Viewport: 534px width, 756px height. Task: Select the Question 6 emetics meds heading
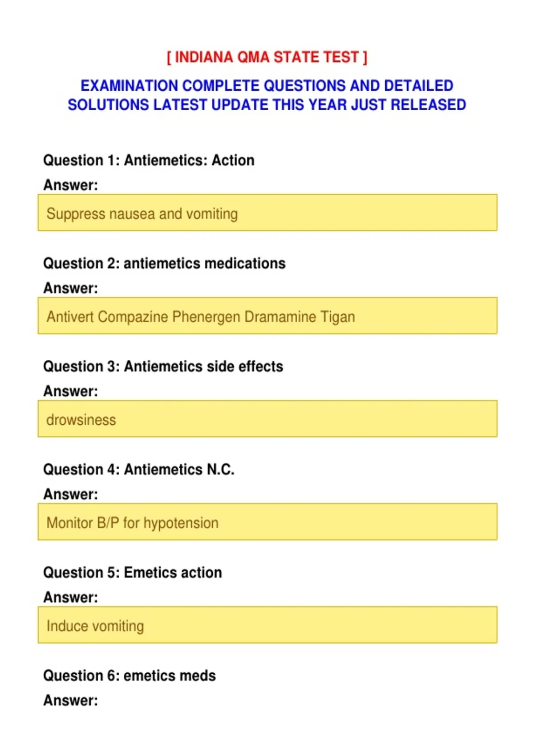[129, 676]
